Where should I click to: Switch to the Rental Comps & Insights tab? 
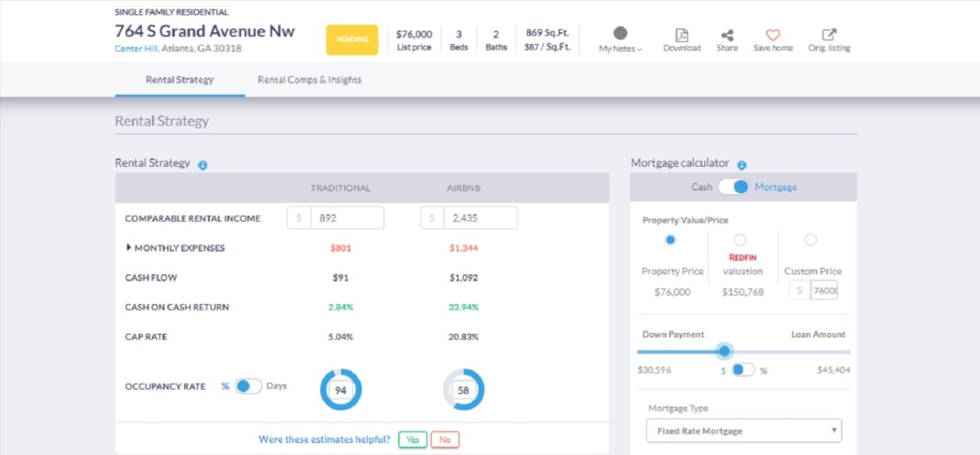tap(309, 79)
